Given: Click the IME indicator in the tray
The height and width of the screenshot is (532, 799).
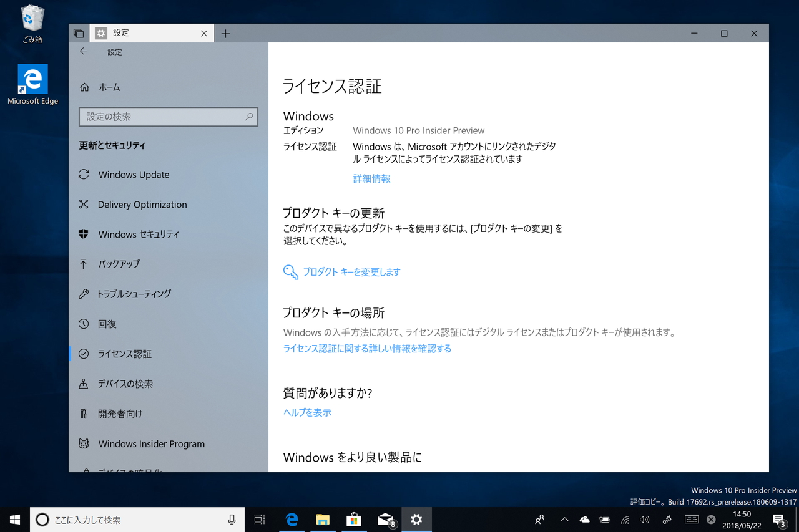Looking at the screenshot, I should click(x=711, y=520).
